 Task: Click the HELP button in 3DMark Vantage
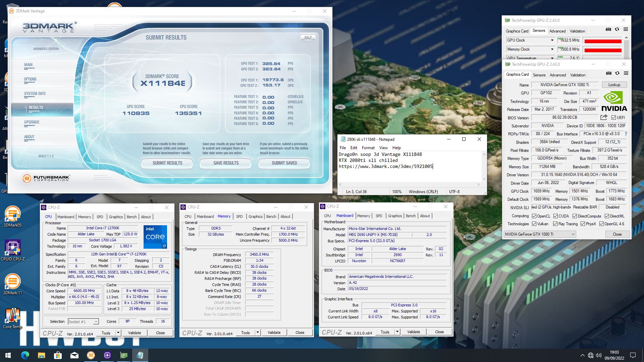308,38
